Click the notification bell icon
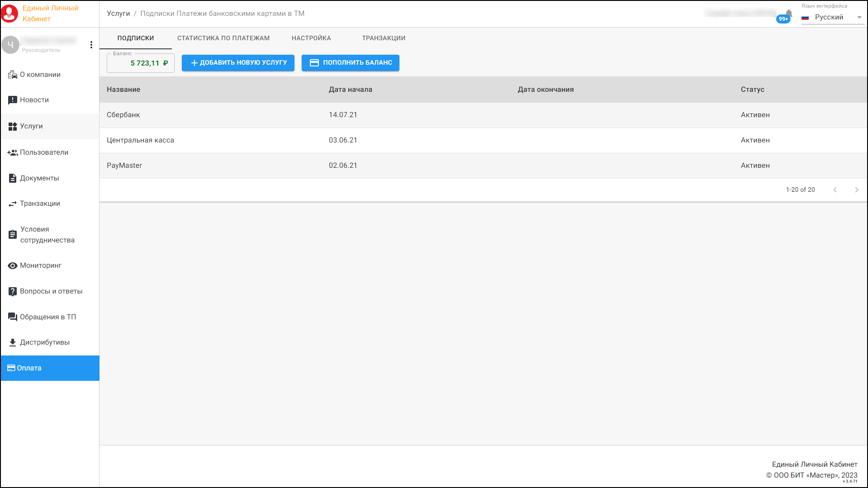 pos(788,13)
